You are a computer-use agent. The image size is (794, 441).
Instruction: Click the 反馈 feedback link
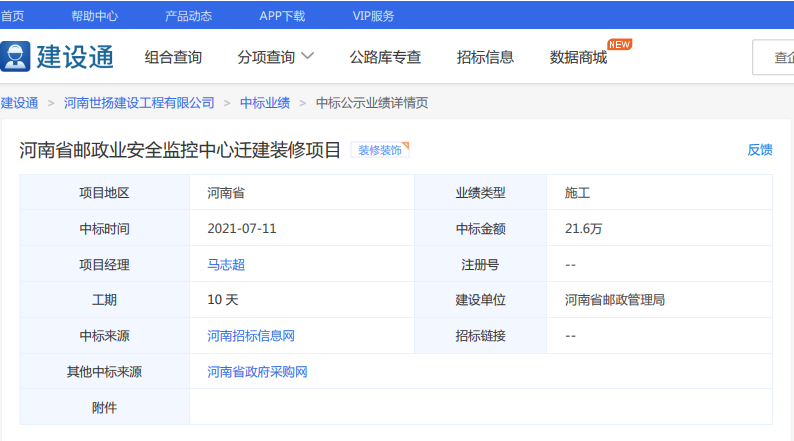760,150
